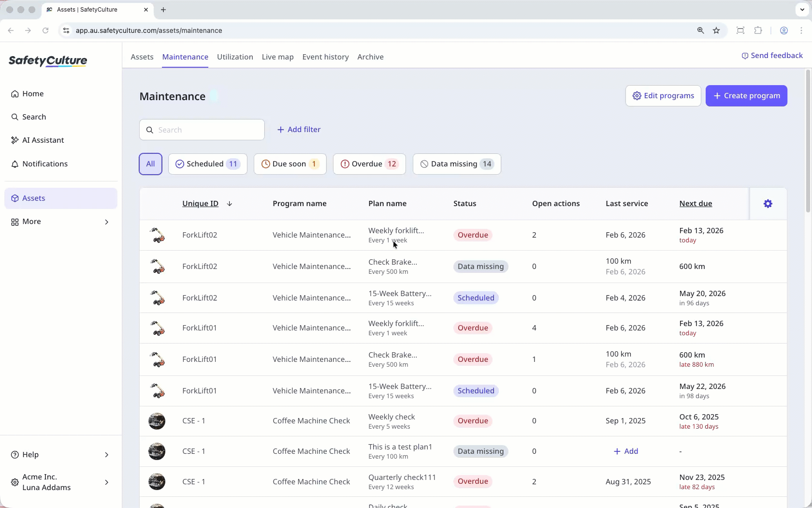The height and width of the screenshot is (508, 812).
Task: Click 'Weekly check' plan name for CSE - 1
Action: (391, 417)
